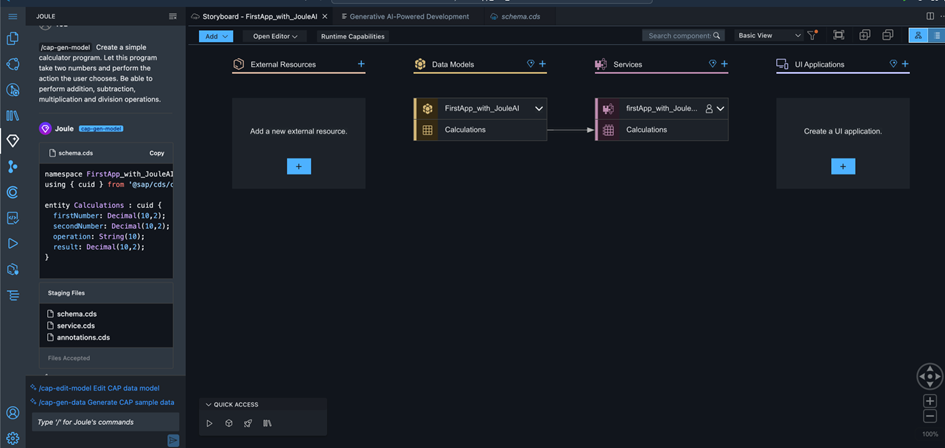Open the Basic View dropdown
The height and width of the screenshot is (448, 945).
coord(768,36)
